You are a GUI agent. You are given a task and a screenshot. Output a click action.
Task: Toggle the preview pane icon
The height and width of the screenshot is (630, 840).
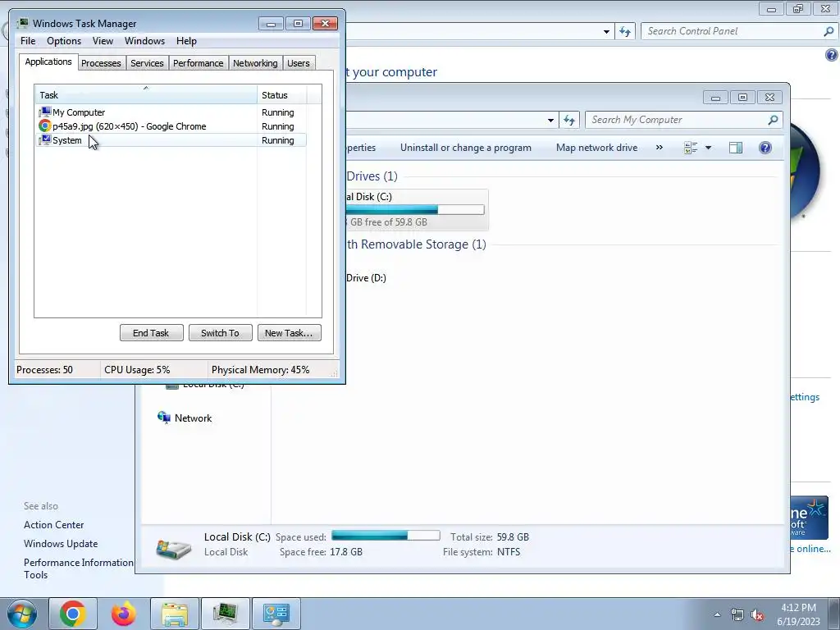tap(736, 148)
